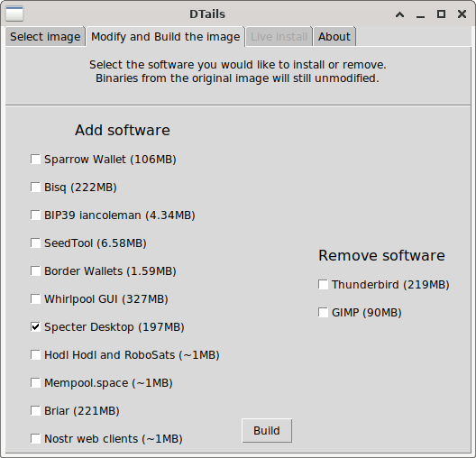Image resolution: width=476 pixels, height=458 pixels.
Task: Mark Thunderbird (219MB) for removal
Action: pyautogui.click(x=323, y=285)
